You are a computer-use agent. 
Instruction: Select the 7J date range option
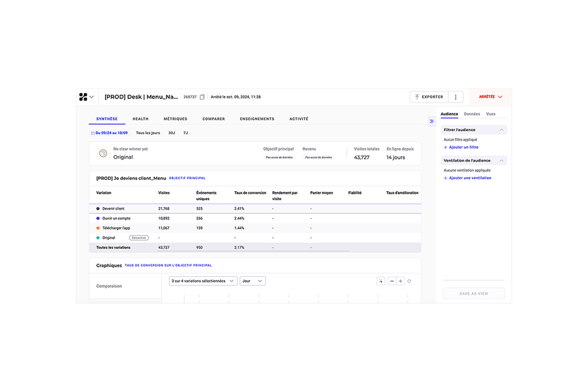point(185,133)
